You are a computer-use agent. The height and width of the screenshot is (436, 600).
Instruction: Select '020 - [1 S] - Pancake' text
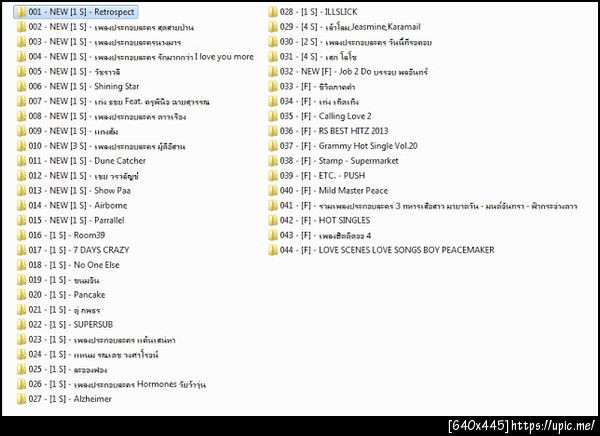[67, 295]
